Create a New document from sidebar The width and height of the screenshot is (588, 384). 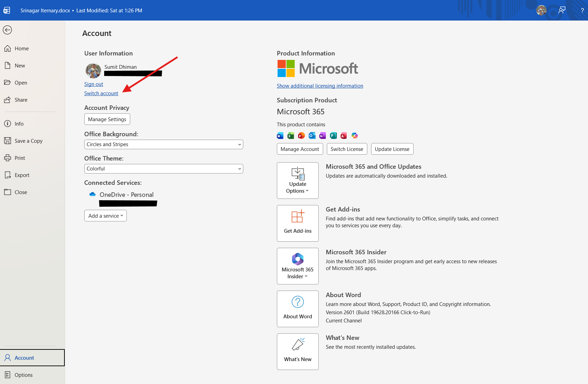pyautogui.click(x=32, y=66)
